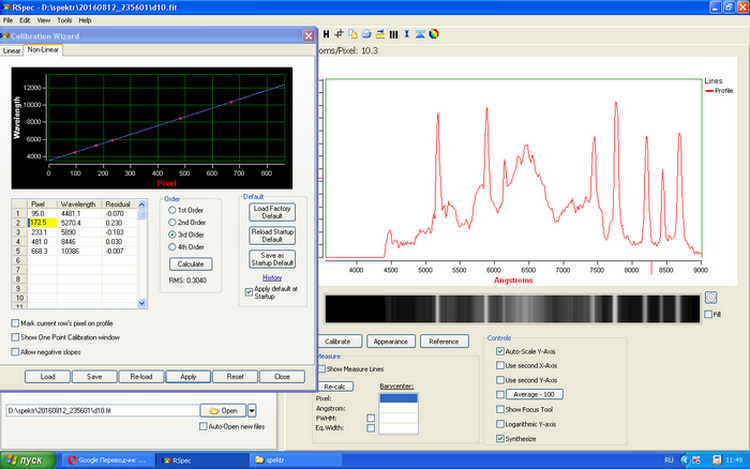Image resolution: width=750 pixels, height=469 pixels.
Task: Toggle the Synthesize checkbox
Action: 500,438
